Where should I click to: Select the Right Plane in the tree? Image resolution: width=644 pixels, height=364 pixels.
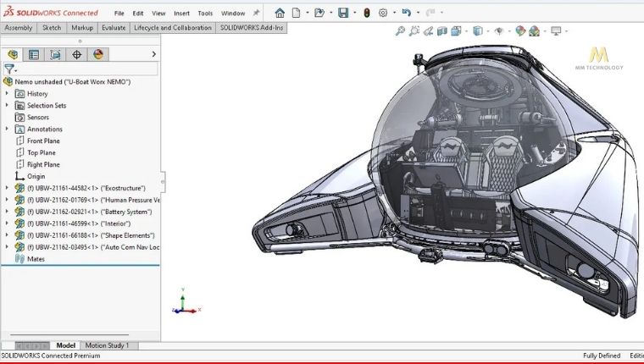point(43,164)
